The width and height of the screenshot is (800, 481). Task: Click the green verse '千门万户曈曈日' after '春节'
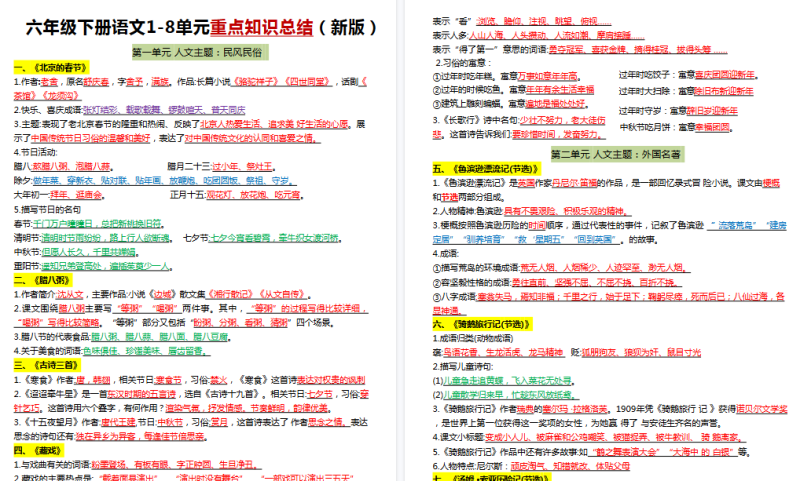pyautogui.click(x=63, y=223)
